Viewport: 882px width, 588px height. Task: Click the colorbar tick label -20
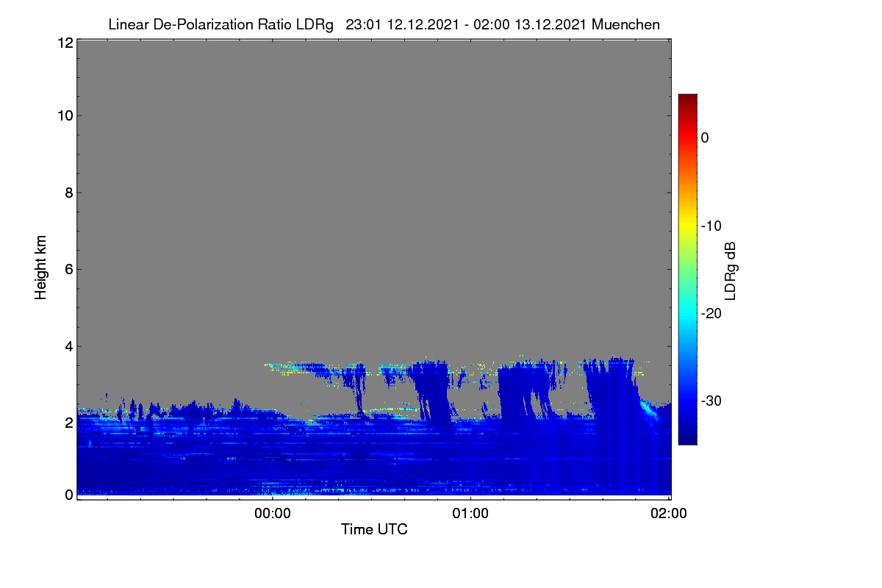[x=712, y=314]
